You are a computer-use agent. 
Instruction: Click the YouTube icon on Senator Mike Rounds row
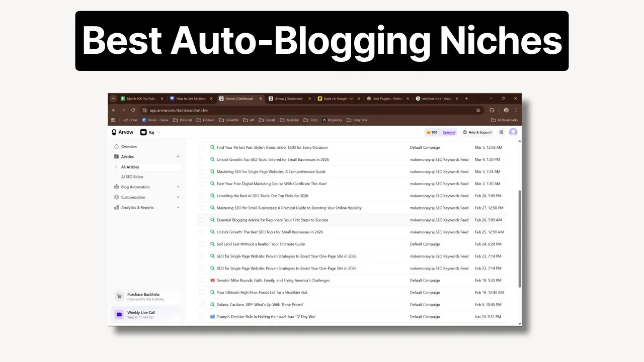coord(213,281)
